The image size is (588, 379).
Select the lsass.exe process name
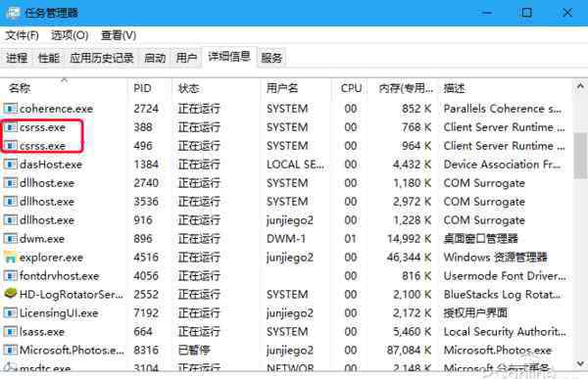42,332
